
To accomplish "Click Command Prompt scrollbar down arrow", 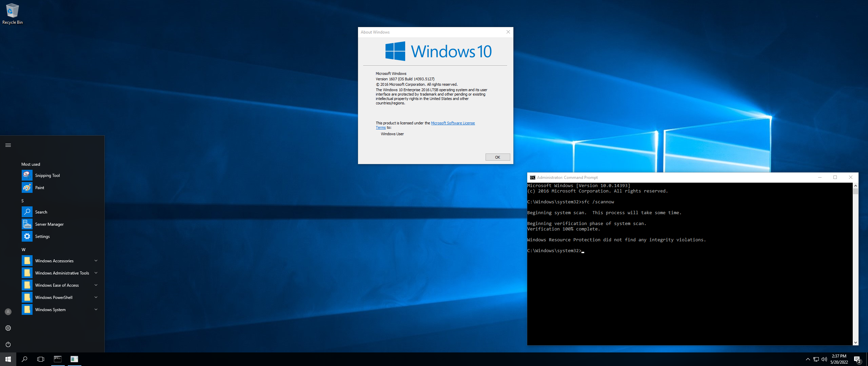I will click(x=855, y=343).
